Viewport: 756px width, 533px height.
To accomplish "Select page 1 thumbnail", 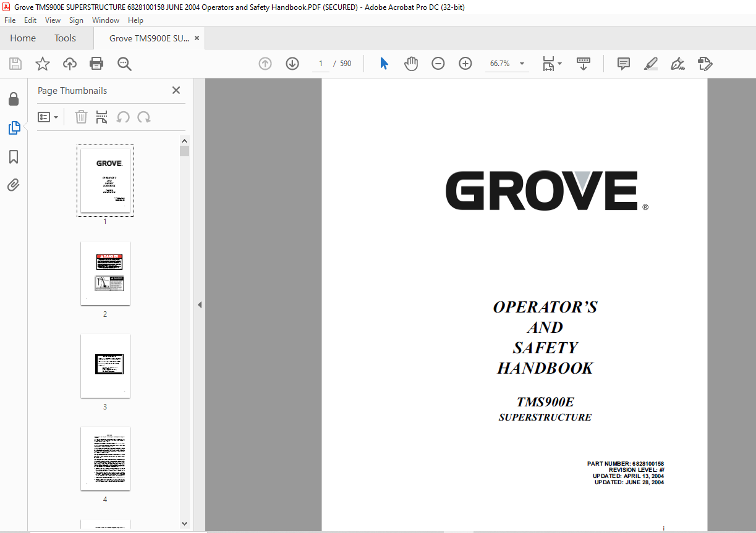I will tap(105, 180).
